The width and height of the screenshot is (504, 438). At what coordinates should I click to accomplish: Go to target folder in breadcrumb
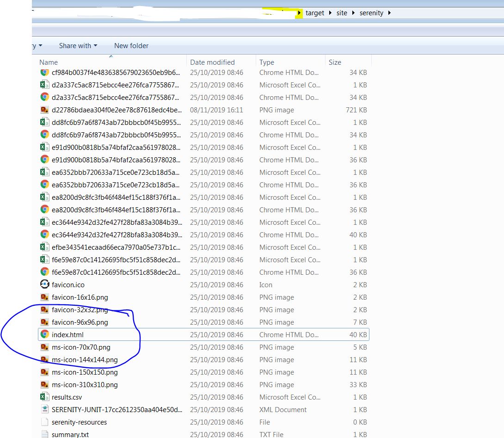tap(315, 13)
